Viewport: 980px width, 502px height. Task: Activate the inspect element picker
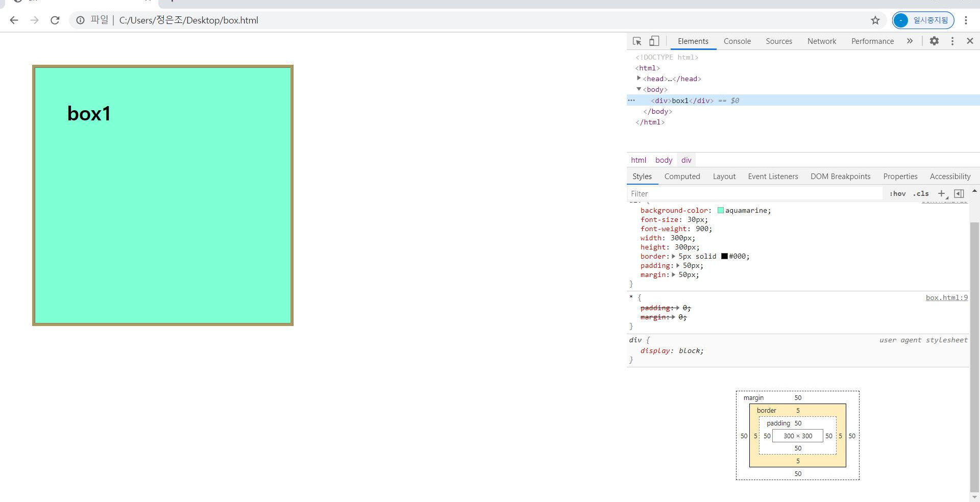(637, 41)
